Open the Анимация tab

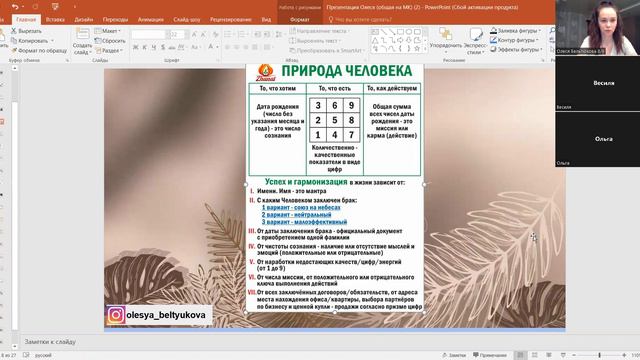coord(151,19)
